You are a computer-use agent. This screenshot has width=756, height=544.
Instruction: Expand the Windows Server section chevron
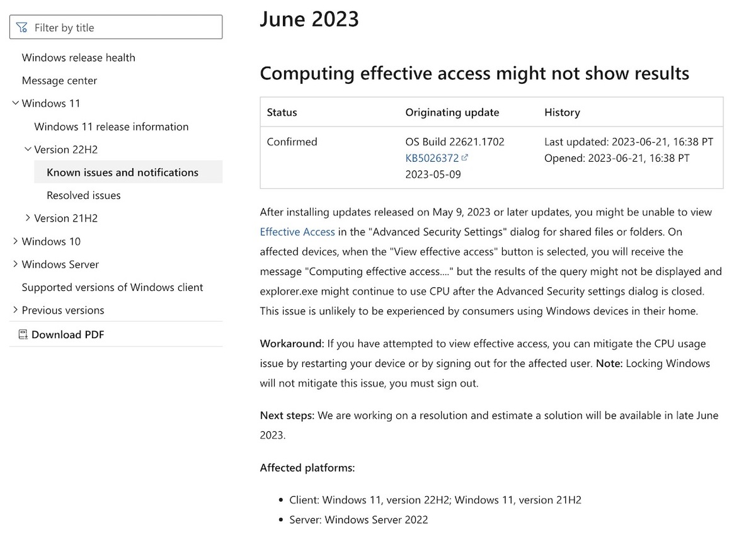(16, 264)
